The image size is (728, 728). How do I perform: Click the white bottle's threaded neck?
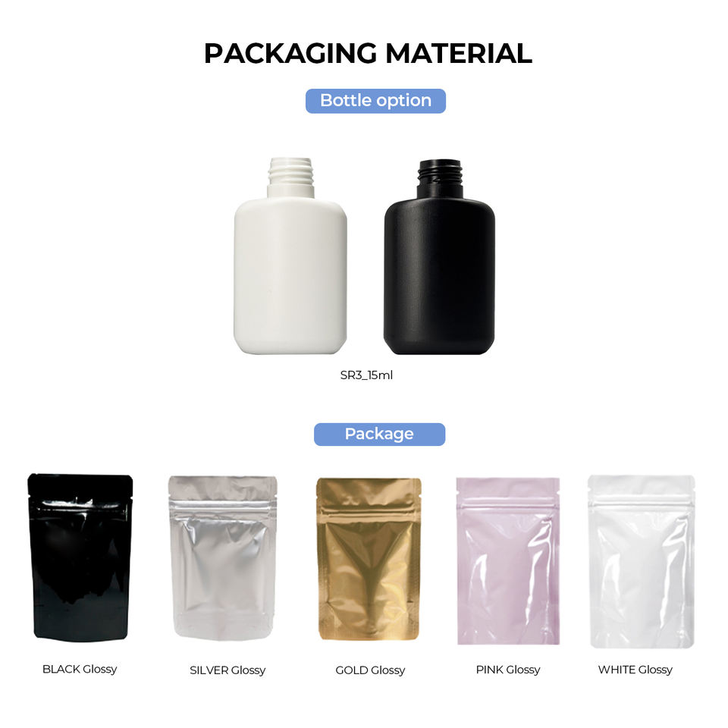290,177
